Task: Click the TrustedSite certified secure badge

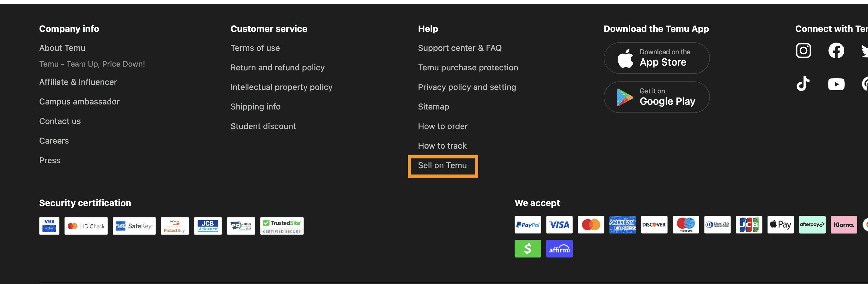Action: point(281,226)
